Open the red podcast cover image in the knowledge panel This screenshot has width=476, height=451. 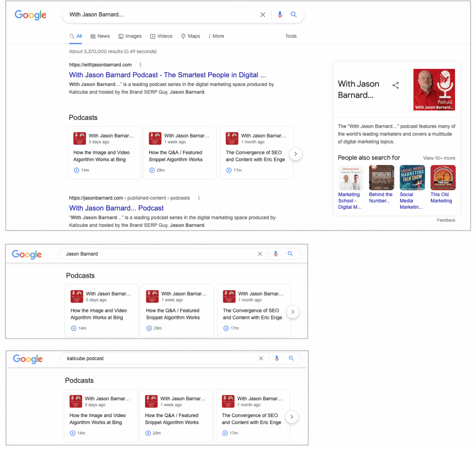pos(434,90)
